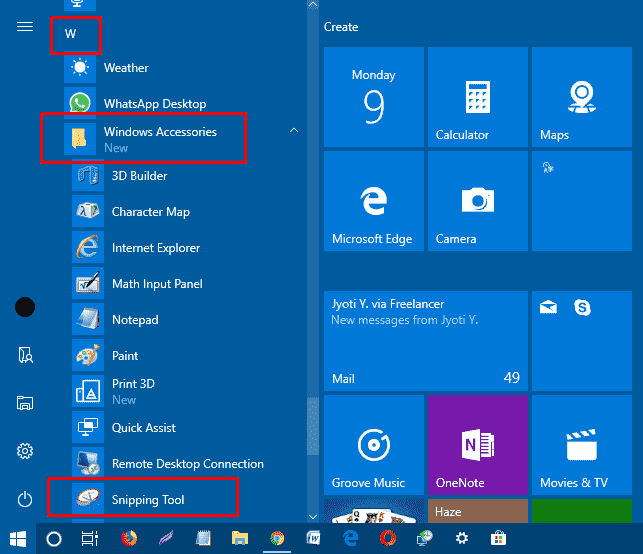Open the Movies & TV tile
This screenshot has height=554, width=643.
pos(582,445)
